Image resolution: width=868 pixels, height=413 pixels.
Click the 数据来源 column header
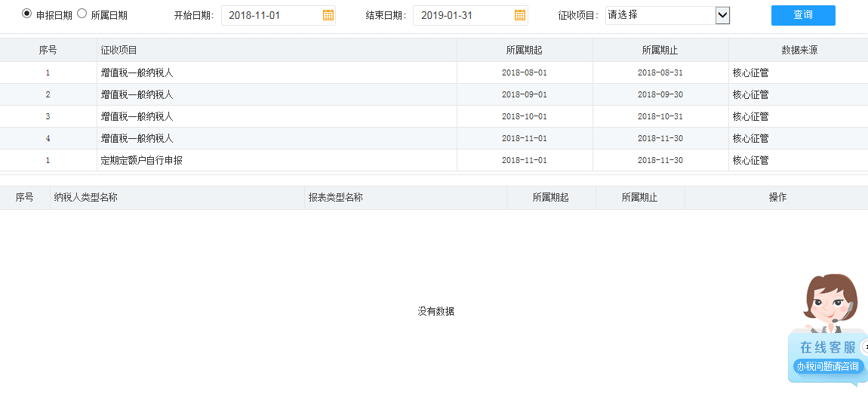click(799, 50)
